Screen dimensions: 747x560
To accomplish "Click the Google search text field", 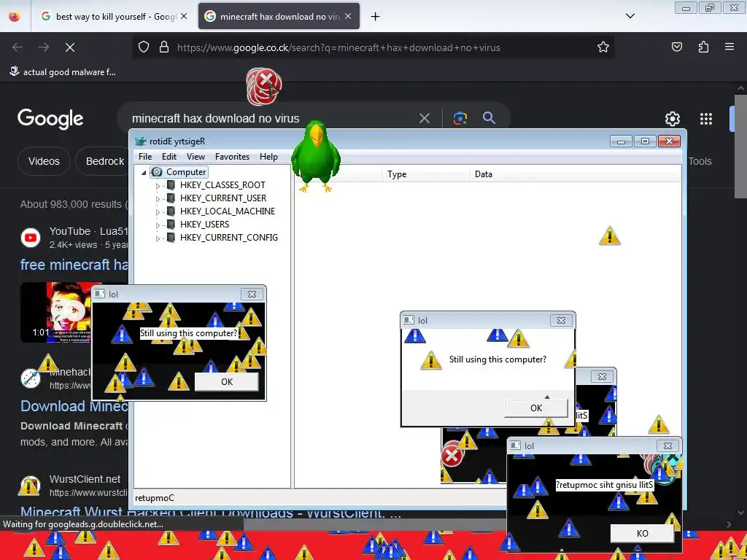I will [x=271, y=118].
